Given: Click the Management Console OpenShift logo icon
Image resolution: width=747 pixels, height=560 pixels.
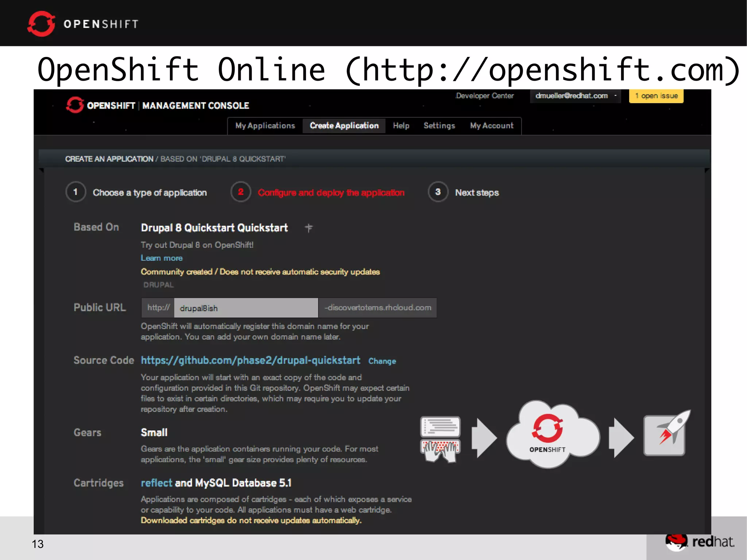Looking at the screenshot, I should [75, 105].
